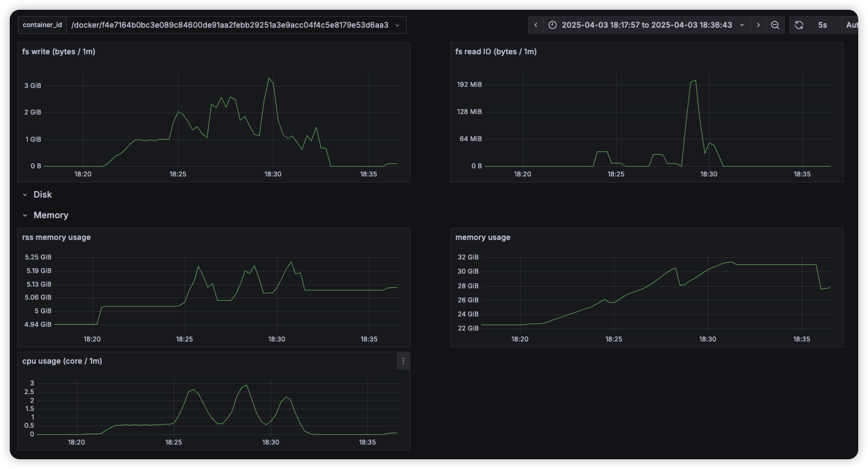Select the 5s refresh interval dropdown
Image resolution: width=868 pixels, height=469 pixels.
click(822, 25)
